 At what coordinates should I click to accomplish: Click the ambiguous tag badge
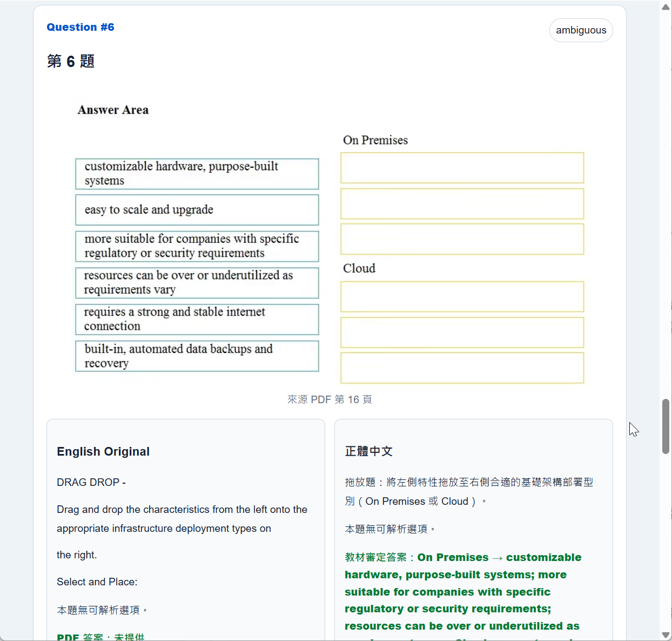pyautogui.click(x=581, y=30)
